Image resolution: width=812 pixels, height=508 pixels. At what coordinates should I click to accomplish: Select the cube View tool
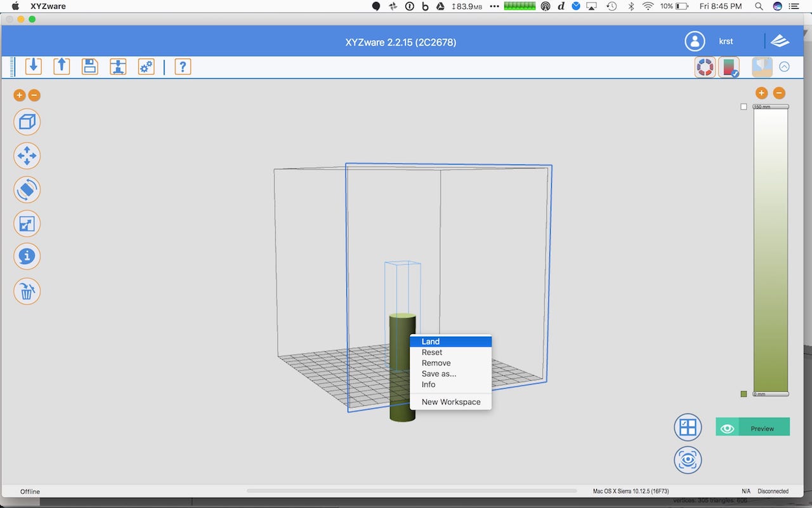pyautogui.click(x=27, y=122)
